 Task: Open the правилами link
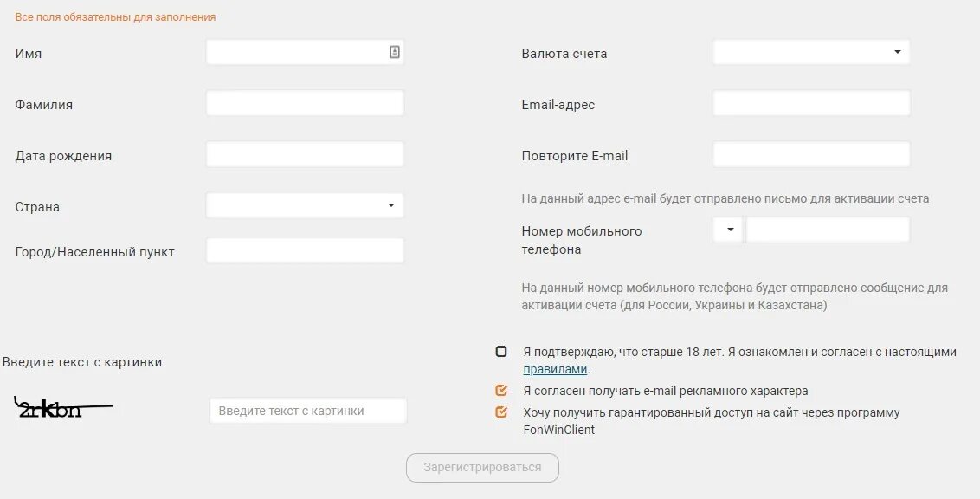pyautogui.click(x=555, y=369)
